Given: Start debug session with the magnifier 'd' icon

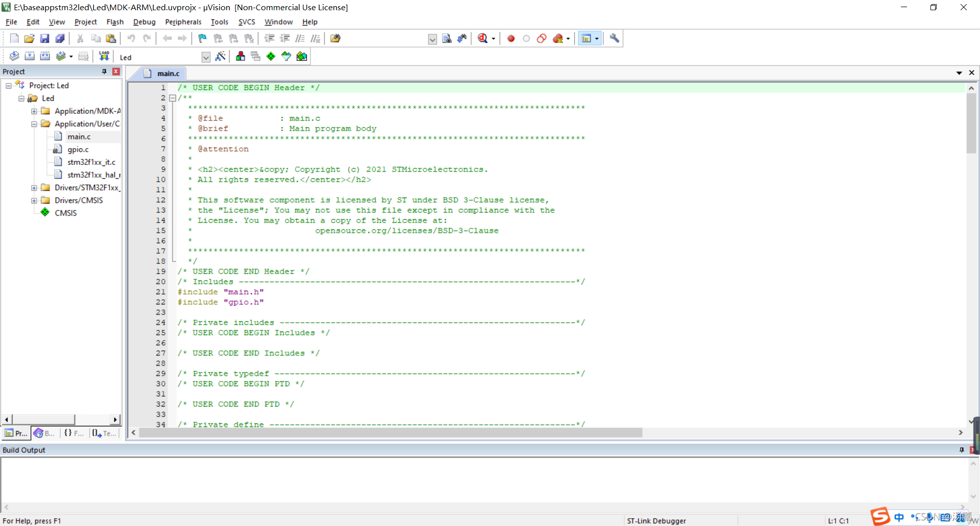Looking at the screenshot, I should click(482, 38).
